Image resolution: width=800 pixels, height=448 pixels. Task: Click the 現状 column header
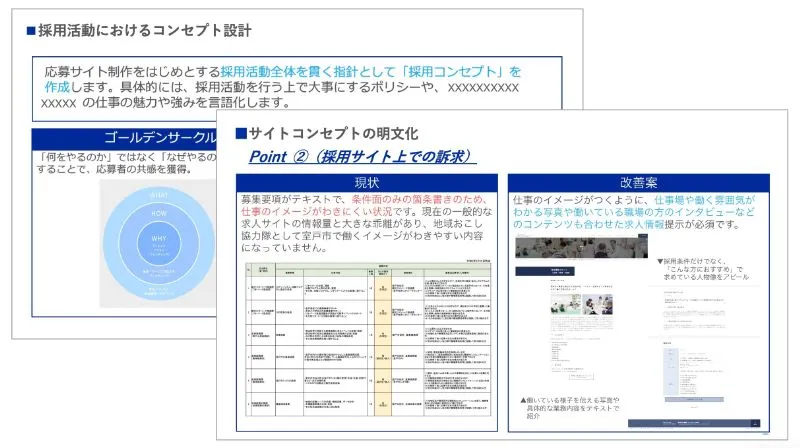pos(367,183)
